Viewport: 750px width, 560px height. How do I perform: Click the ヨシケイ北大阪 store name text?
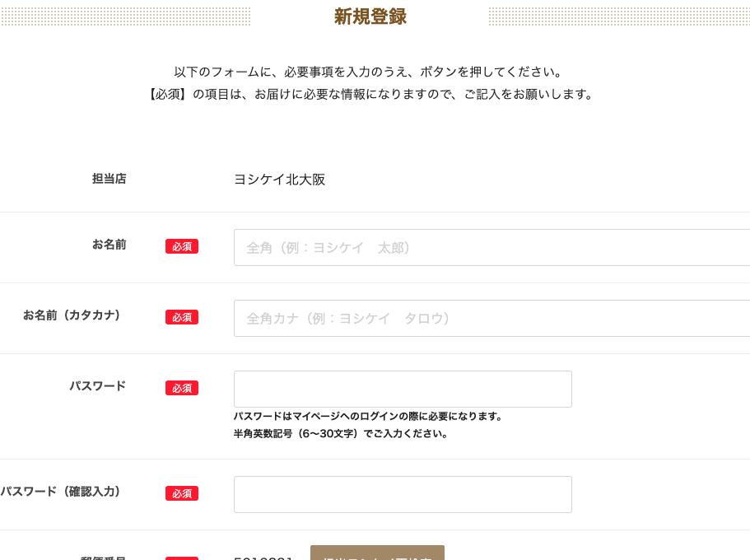[280, 180]
